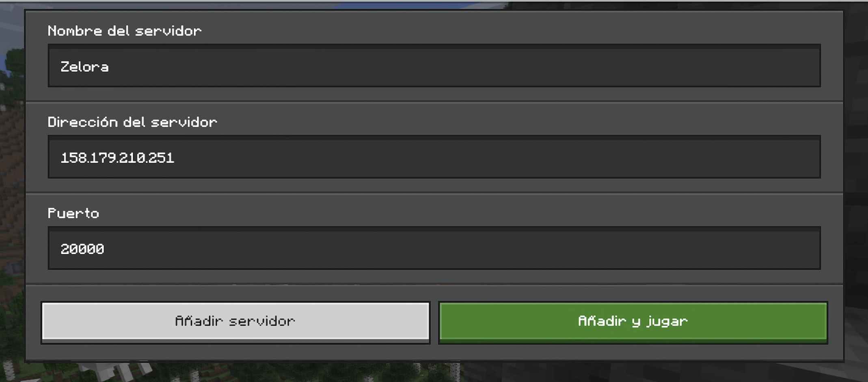Click the Añadir servidor button
Screen dimensions: 868x382
click(x=235, y=322)
